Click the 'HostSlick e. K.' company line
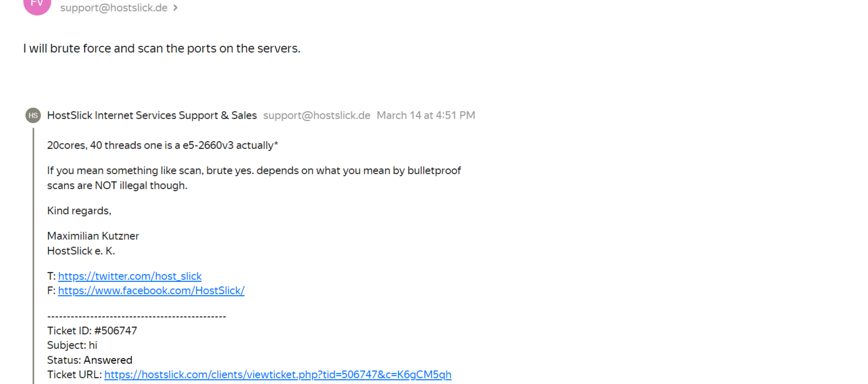This screenshot has width=868, height=384. 81,251
